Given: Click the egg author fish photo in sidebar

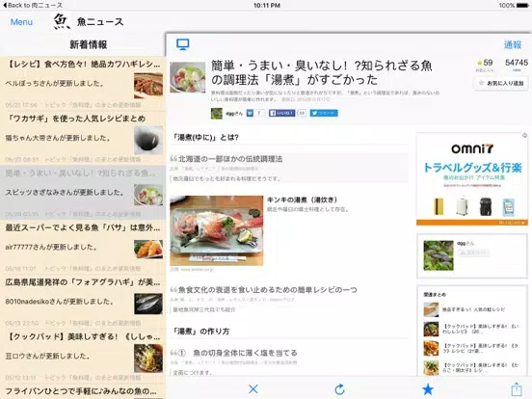Looking at the screenshot, I should tap(439, 255).
